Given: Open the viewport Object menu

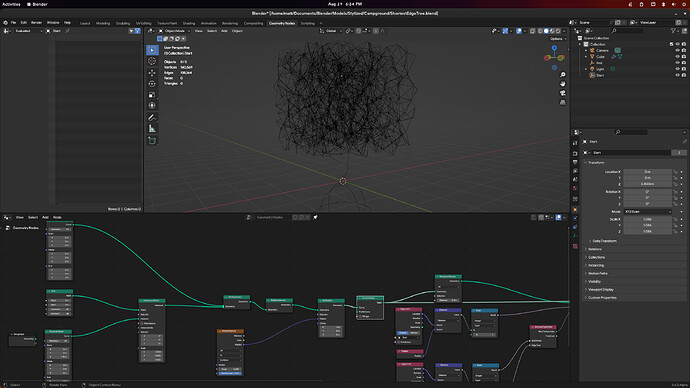Looking at the screenshot, I should pyautogui.click(x=237, y=31).
